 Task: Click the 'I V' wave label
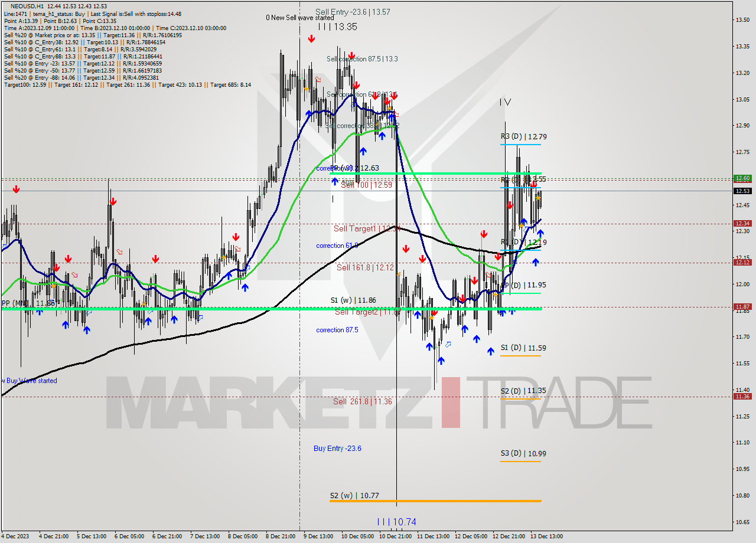505,102
